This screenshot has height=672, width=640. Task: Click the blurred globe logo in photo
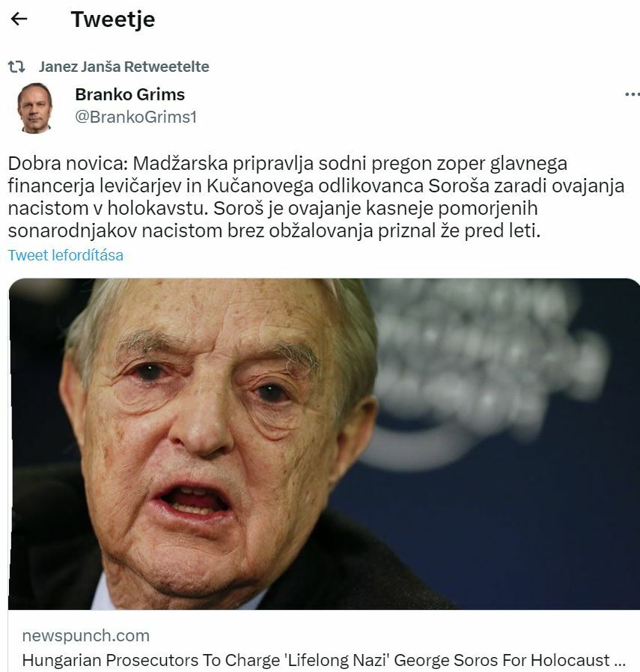point(484,364)
